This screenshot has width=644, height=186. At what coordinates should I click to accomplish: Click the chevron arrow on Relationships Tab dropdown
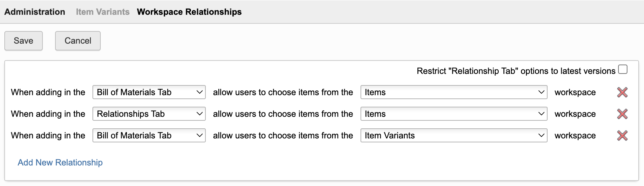[x=199, y=114]
